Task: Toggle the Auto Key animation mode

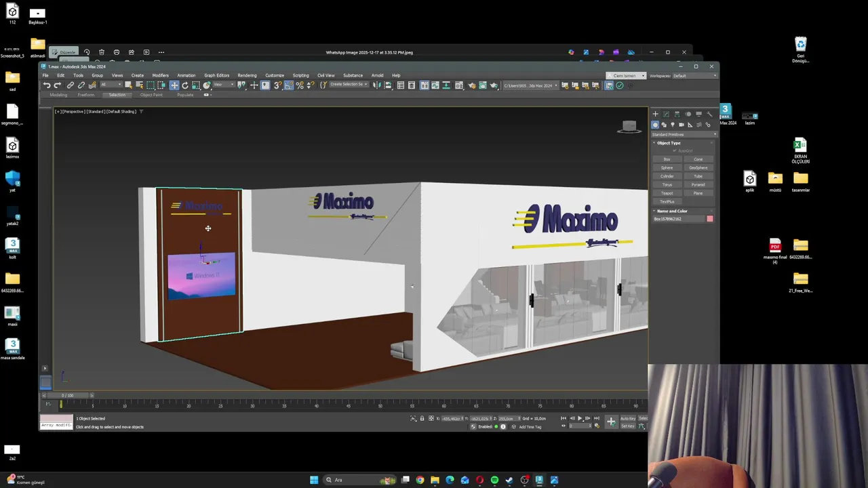Action: 628,418
